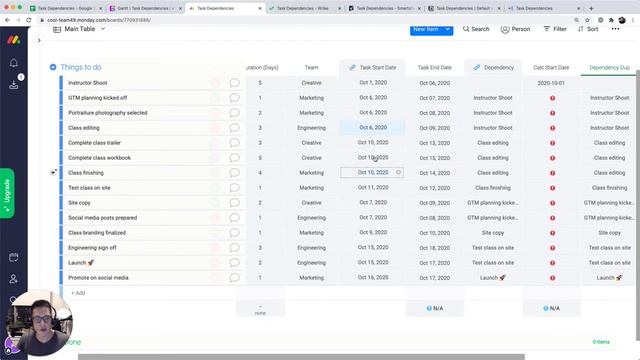Open conversation bubble for Complete class trailer
The height and width of the screenshot is (360, 640).
[234, 143]
